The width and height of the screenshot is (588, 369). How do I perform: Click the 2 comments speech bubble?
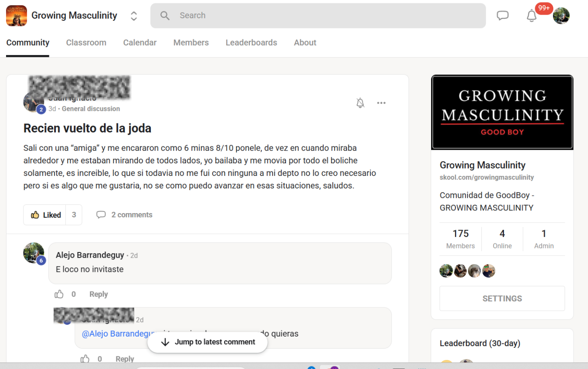click(x=101, y=215)
